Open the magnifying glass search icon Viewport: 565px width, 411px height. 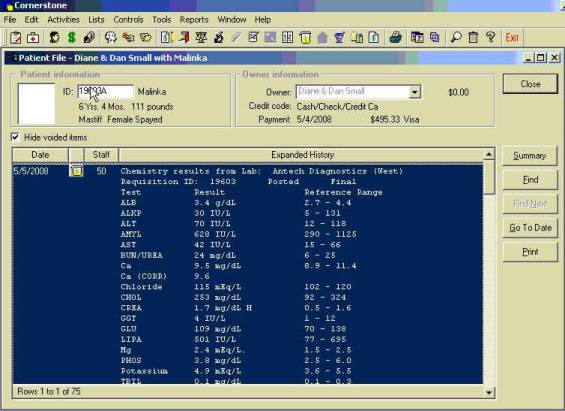click(x=456, y=37)
